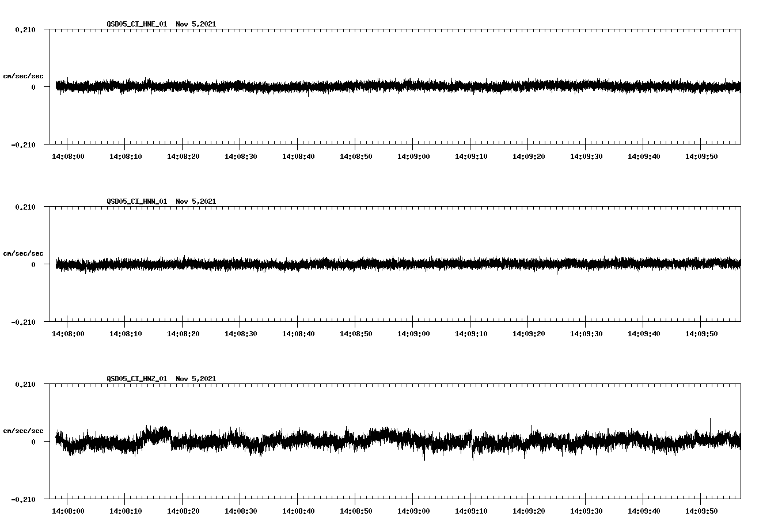Click 14:09:30 time label under HNE plot

click(586, 157)
